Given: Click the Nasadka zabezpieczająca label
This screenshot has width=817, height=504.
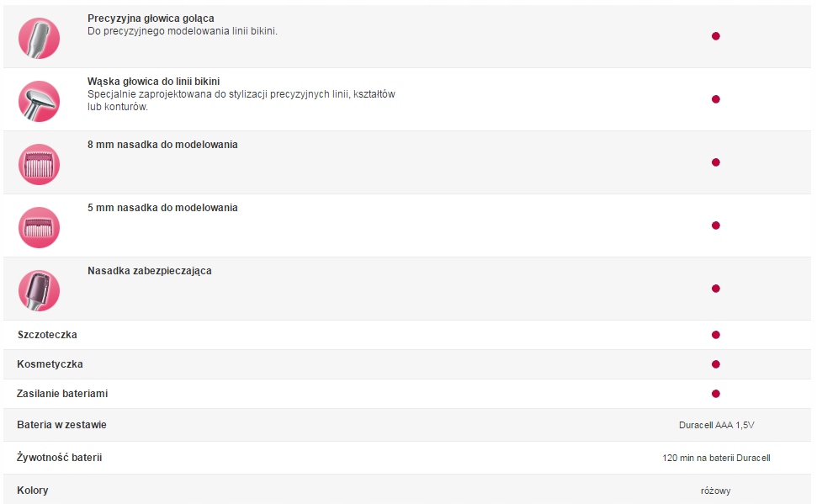Looking at the screenshot, I should [150, 270].
